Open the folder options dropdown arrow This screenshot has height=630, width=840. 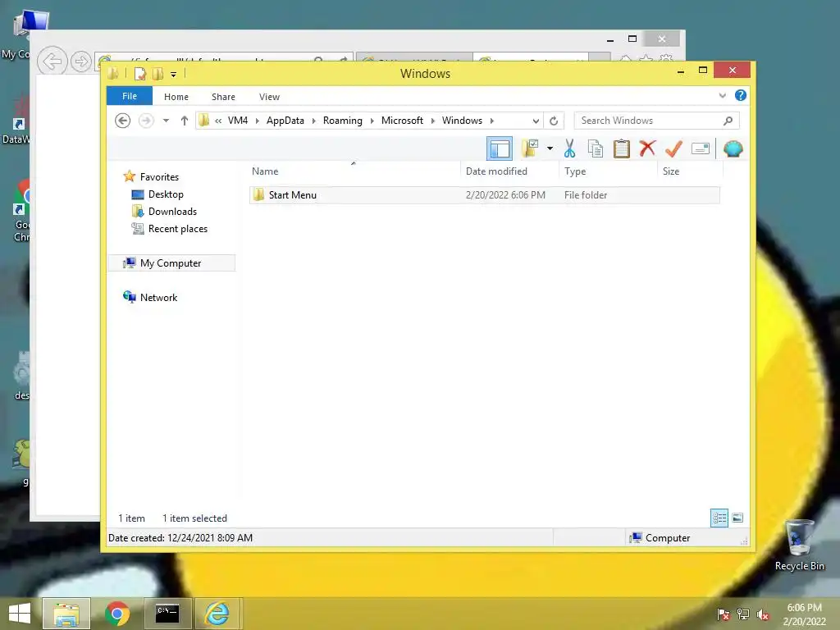tap(550, 148)
